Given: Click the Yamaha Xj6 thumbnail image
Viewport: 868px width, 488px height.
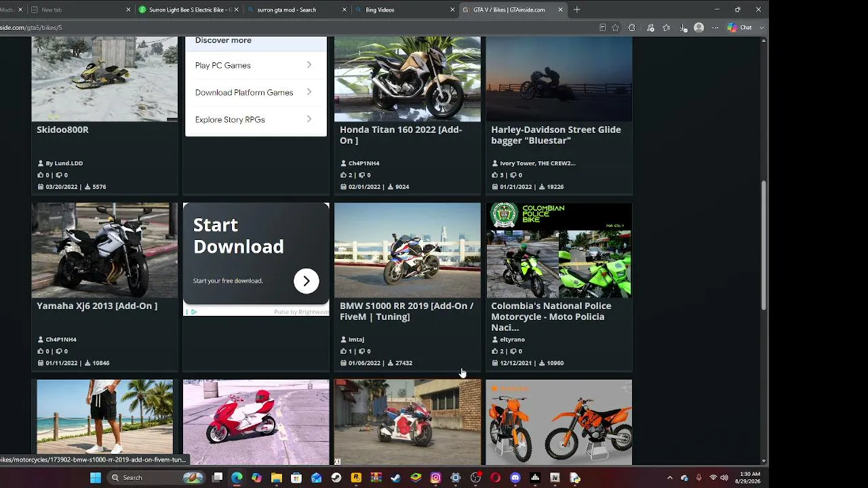Looking at the screenshot, I should (104, 250).
